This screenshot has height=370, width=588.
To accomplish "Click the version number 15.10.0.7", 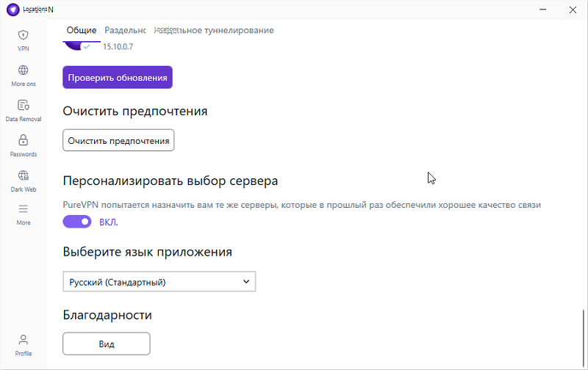I will point(118,46).
